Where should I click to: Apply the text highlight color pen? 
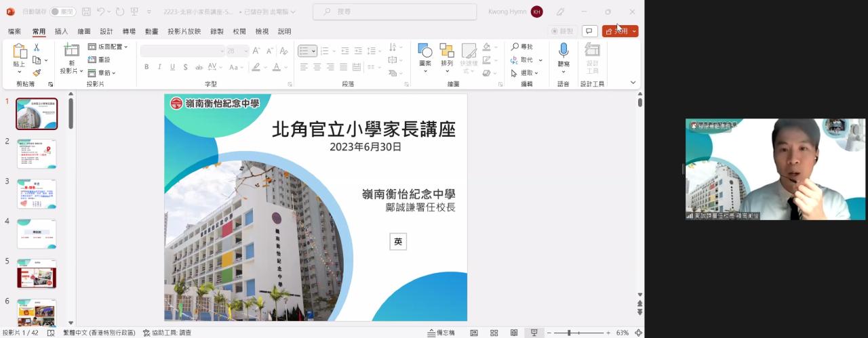point(256,67)
